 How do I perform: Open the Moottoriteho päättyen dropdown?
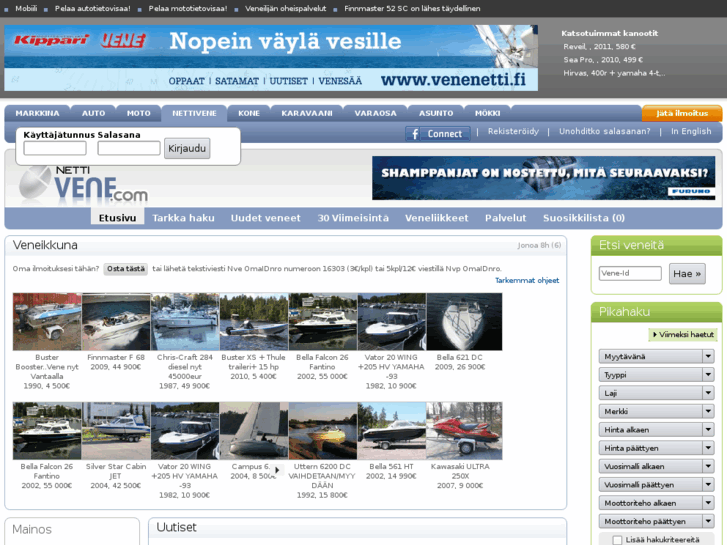[656, 521]
